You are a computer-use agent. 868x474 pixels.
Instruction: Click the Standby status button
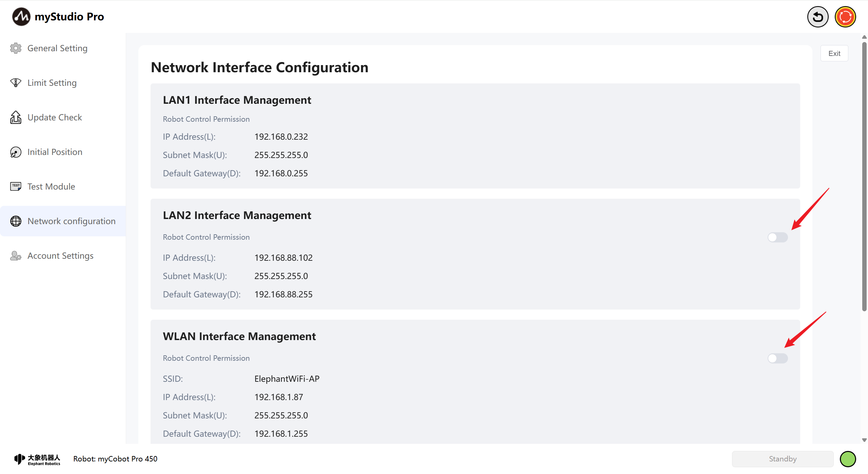783,459
